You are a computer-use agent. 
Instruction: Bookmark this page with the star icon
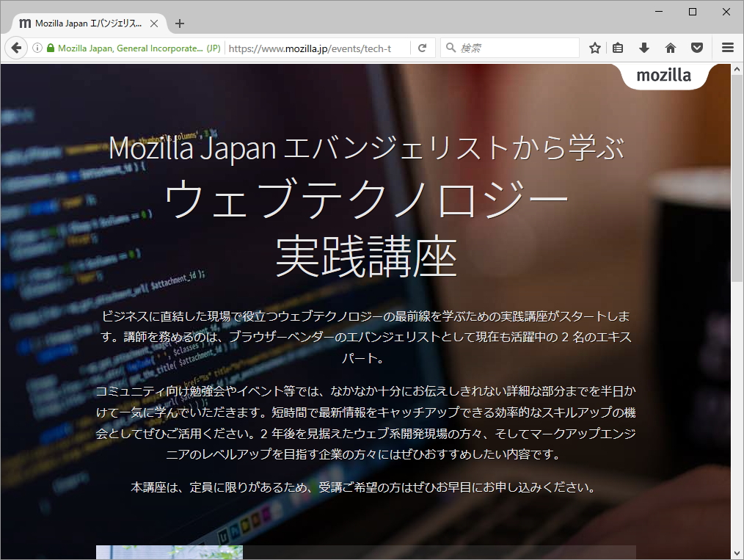(594, 47)
